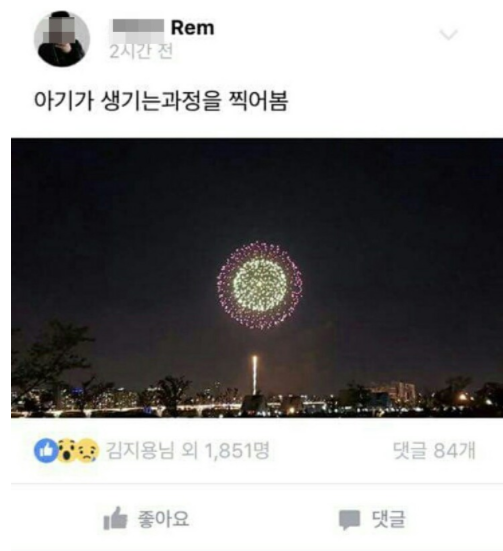Click the rising firework trail in photo
The height and width of the screenshot is (551, 503).
[254, 375]
